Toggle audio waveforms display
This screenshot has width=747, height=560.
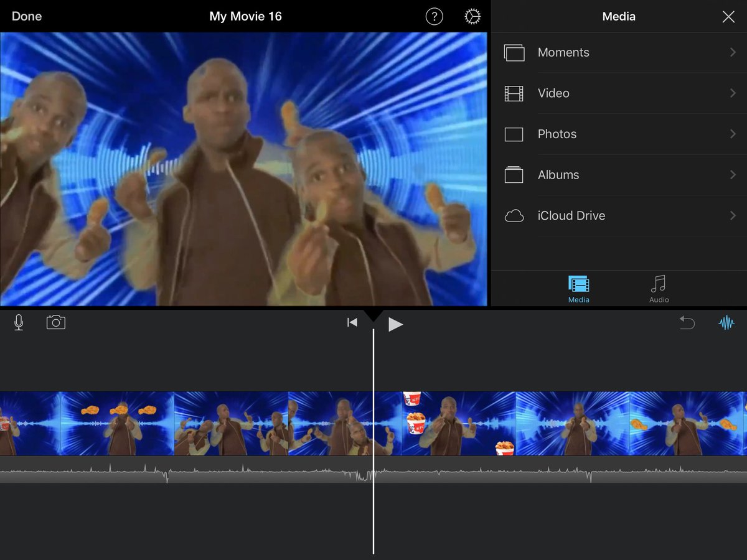click(726, 322)
